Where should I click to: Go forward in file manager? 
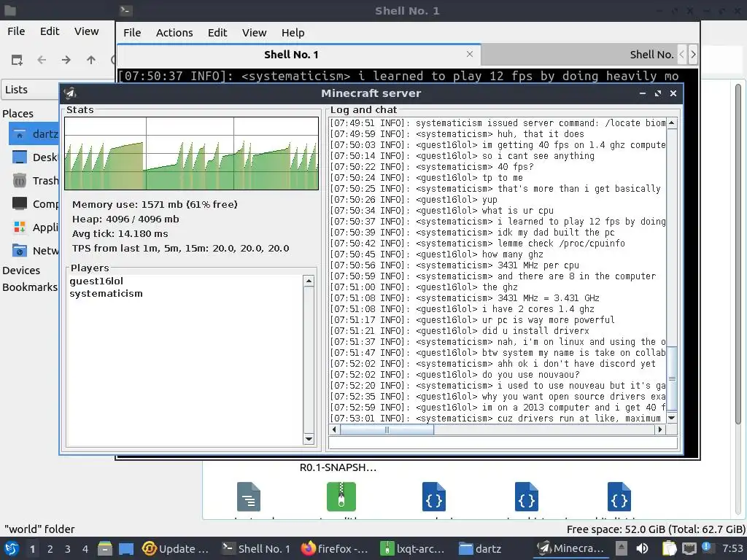pos(66,60)
